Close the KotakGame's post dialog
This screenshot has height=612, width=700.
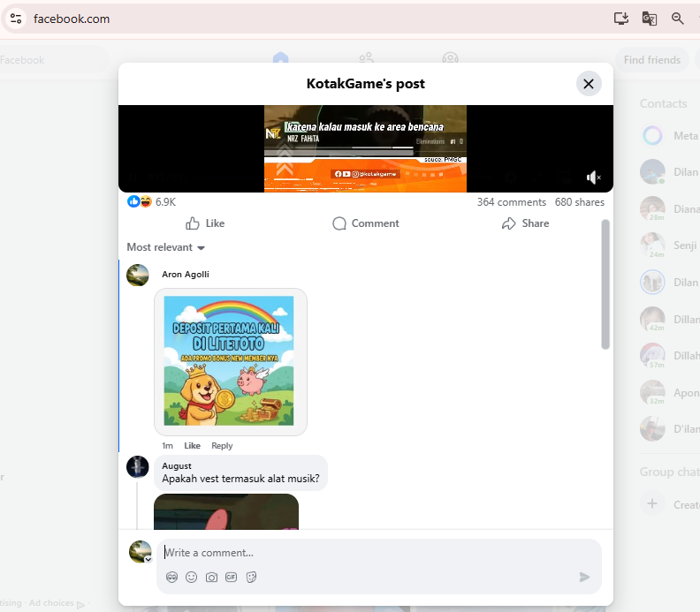click(589, 84)
